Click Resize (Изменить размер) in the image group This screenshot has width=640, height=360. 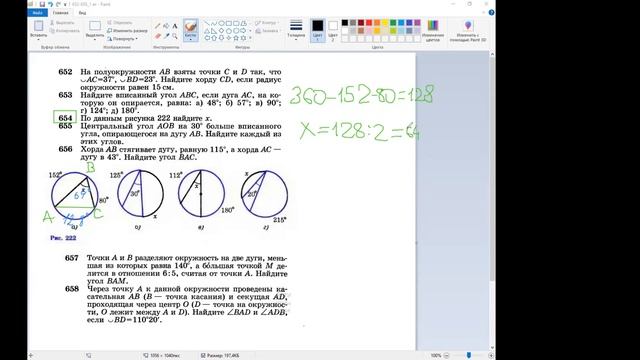pyautogui.click(x=127, y=31)
